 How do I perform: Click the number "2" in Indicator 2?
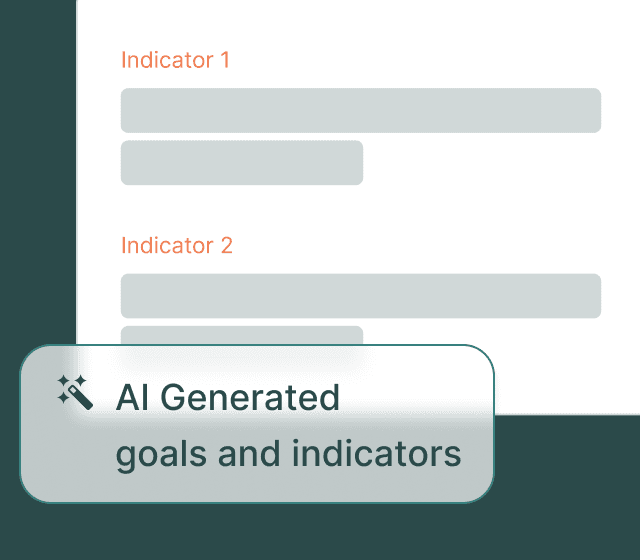(x=226, y=245)
